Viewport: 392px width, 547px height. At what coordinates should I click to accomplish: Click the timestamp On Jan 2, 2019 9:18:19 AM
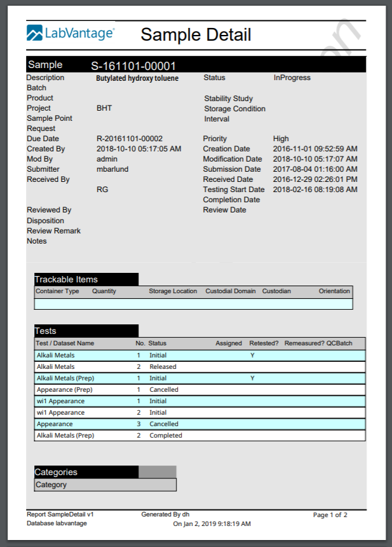point(212,523)
